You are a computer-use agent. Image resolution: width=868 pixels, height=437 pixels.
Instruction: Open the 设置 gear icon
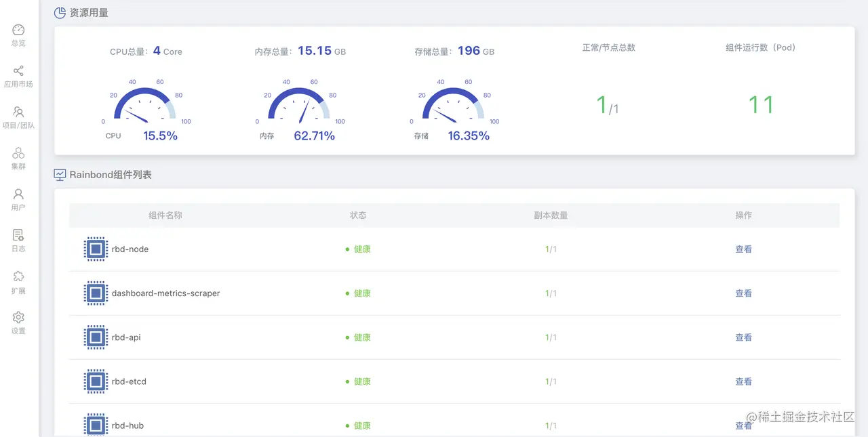(18, 317)
